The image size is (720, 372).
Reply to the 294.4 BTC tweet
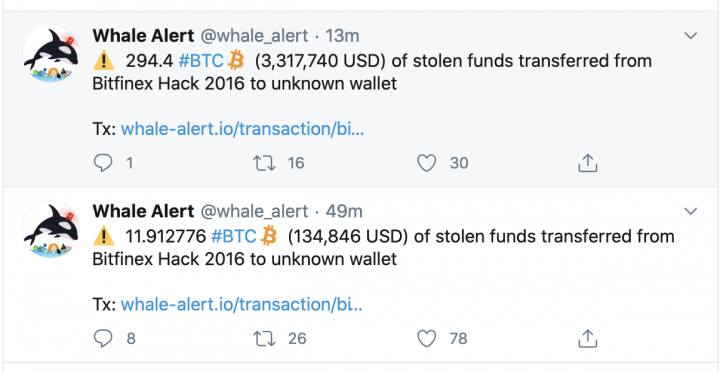point(103,163)
